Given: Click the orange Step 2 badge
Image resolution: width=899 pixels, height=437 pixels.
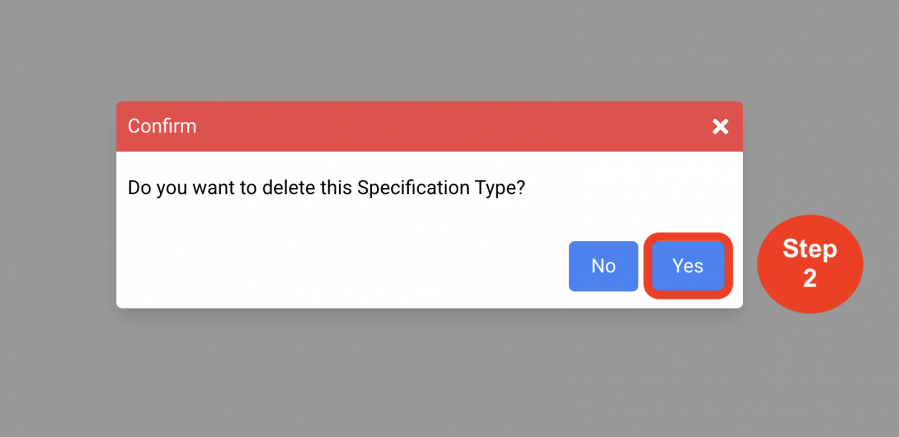Looking at the screenshot, I should [x=810, y=264].
